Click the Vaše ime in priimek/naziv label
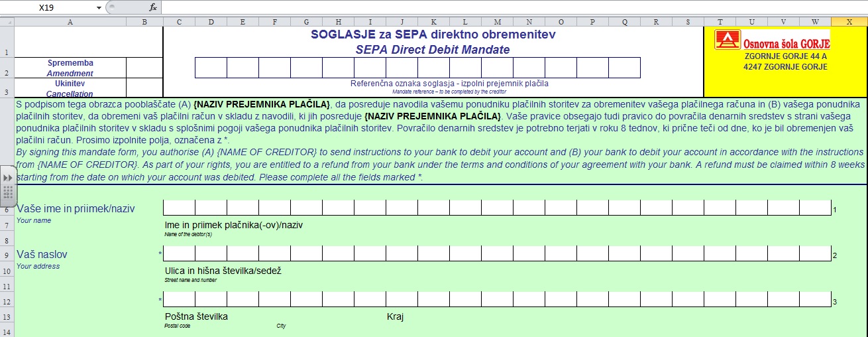Viewport: 868px width, 337px height. 76,209
